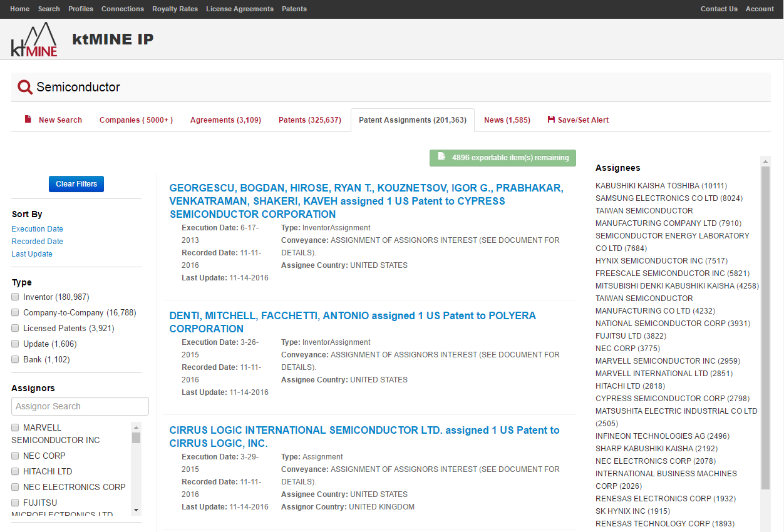Select assignee KABUSHIKI KAISHA TOSHIBA (10111)
This screenshot has width=784, height=532.
[x=661, y=186]
